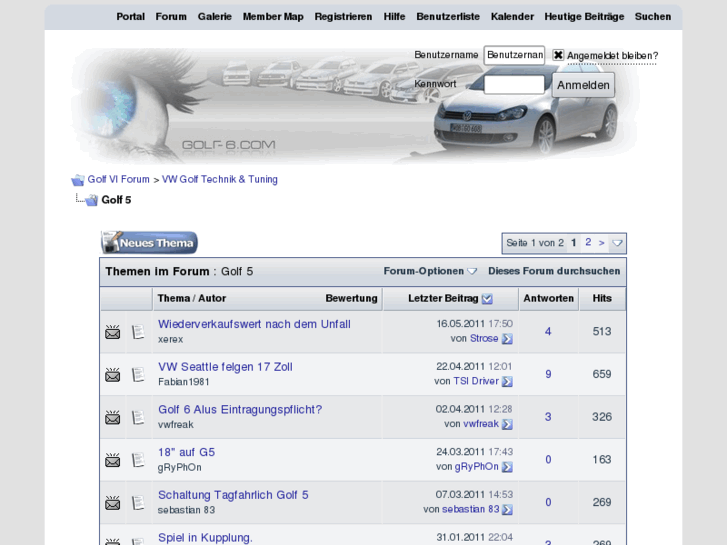Open gRyPhOn's profile in last post column
727x545 pixels.
tap(477, 467)
